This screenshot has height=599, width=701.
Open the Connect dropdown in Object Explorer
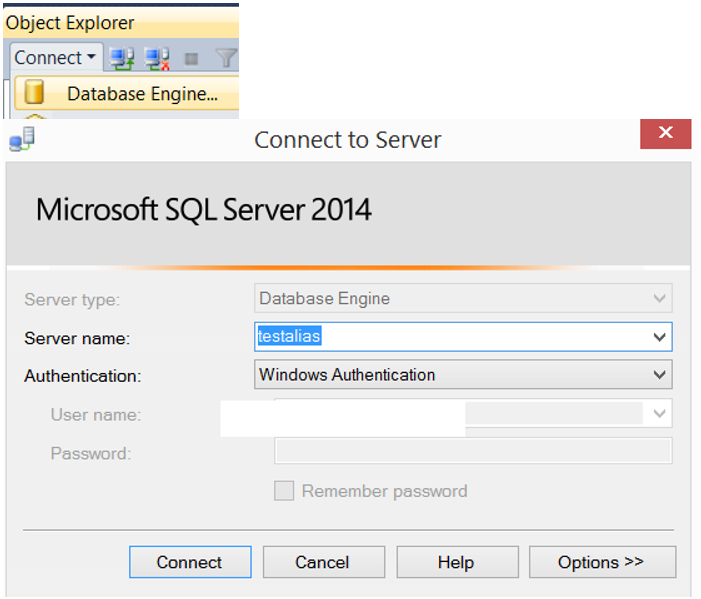[x=56, y=58]
